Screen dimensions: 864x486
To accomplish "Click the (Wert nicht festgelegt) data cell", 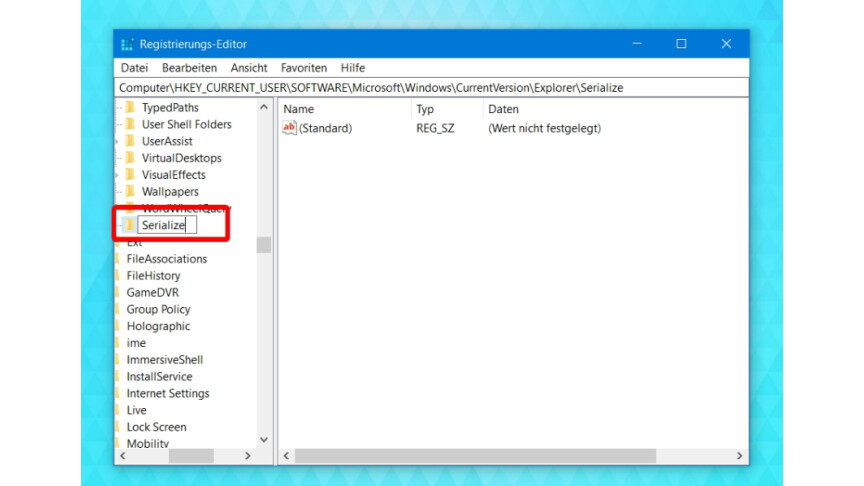I will click(544, 128).
